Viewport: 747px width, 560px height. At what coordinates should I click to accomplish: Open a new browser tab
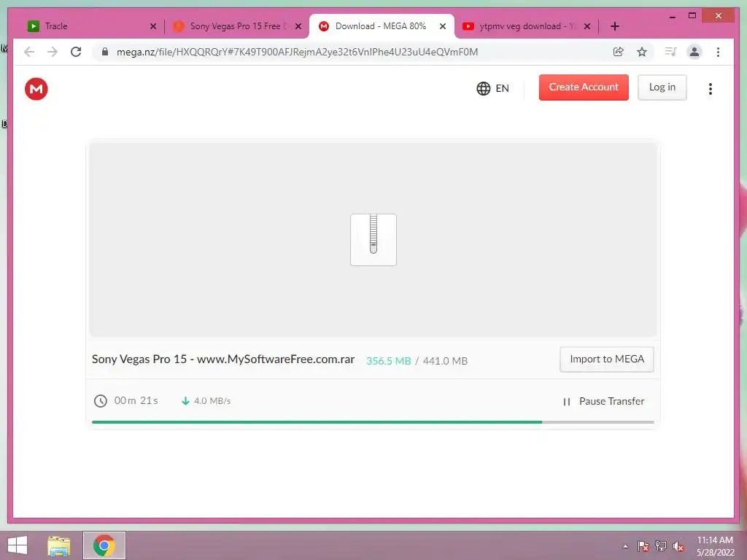click(x=615, y=26)
